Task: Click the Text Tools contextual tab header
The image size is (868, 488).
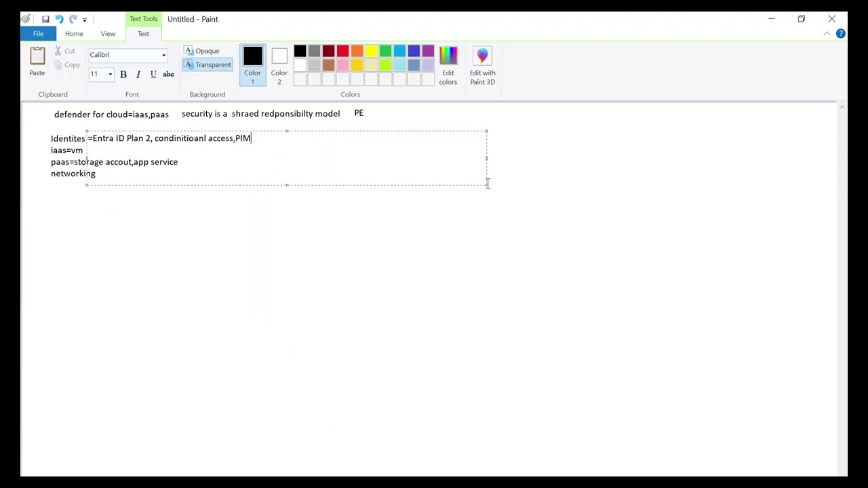Action: coord(144,19)
